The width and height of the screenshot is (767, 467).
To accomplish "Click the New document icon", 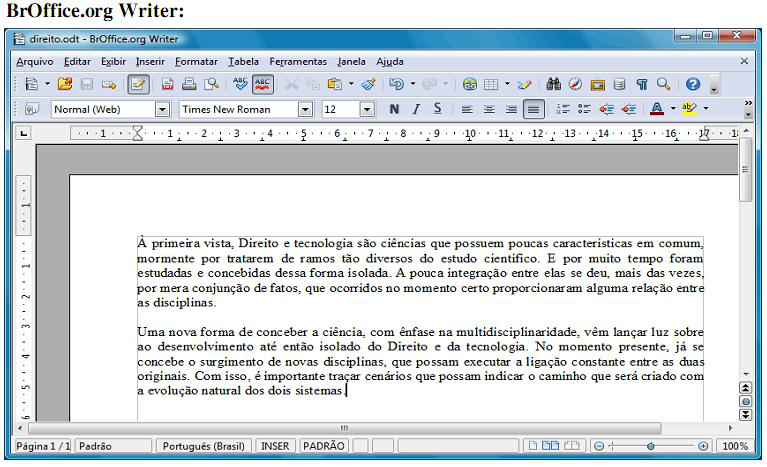I will 32,84.
